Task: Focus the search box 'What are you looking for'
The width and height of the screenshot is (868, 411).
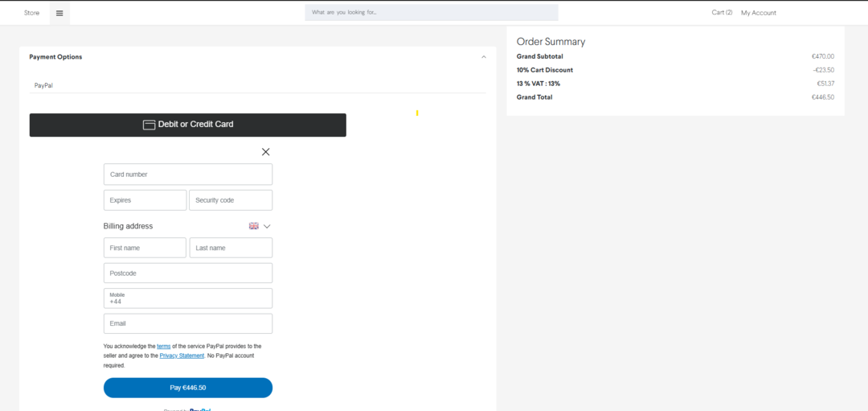Action: point(432,12)
